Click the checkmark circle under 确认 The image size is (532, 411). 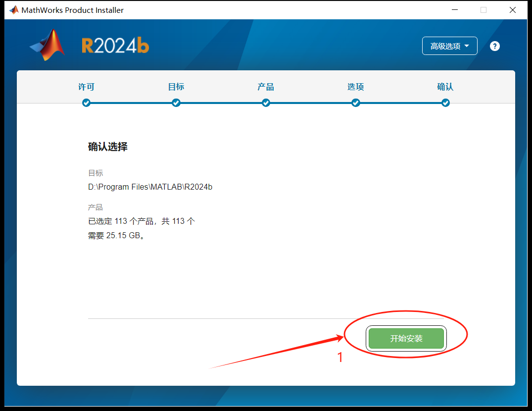pyautogui.click(x=445, y=103)
